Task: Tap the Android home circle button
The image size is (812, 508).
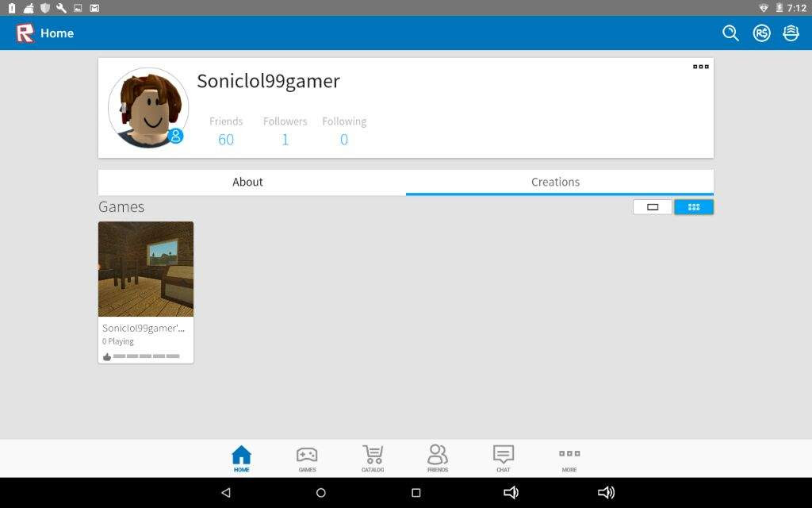Action: click(320, 492)
